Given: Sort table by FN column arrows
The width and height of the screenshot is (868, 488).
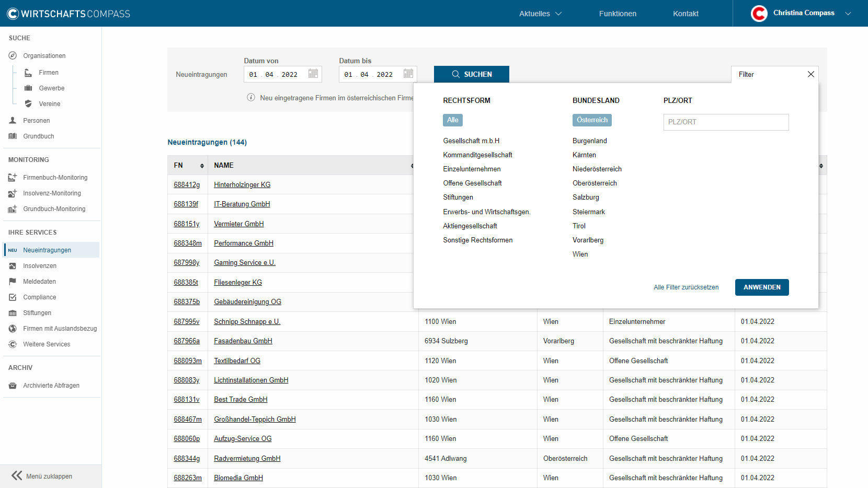Looking at the screenshot, I should (202, 166).
